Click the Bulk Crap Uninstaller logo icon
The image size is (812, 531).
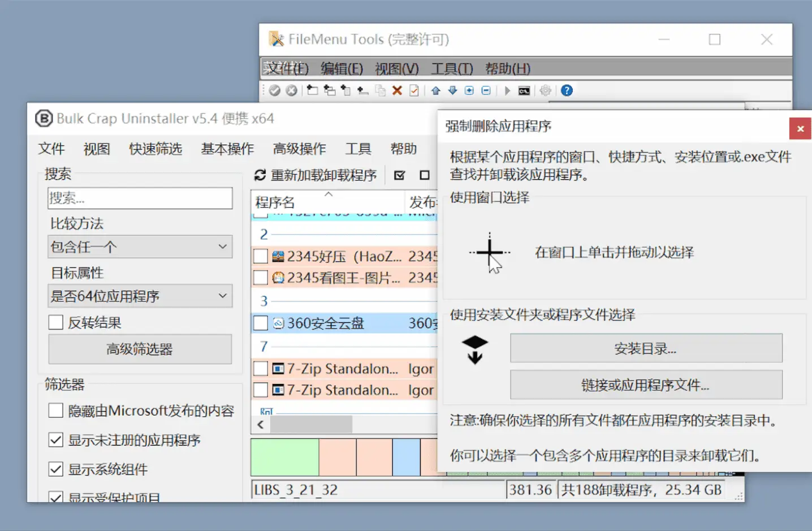click(x=44, y=118)
